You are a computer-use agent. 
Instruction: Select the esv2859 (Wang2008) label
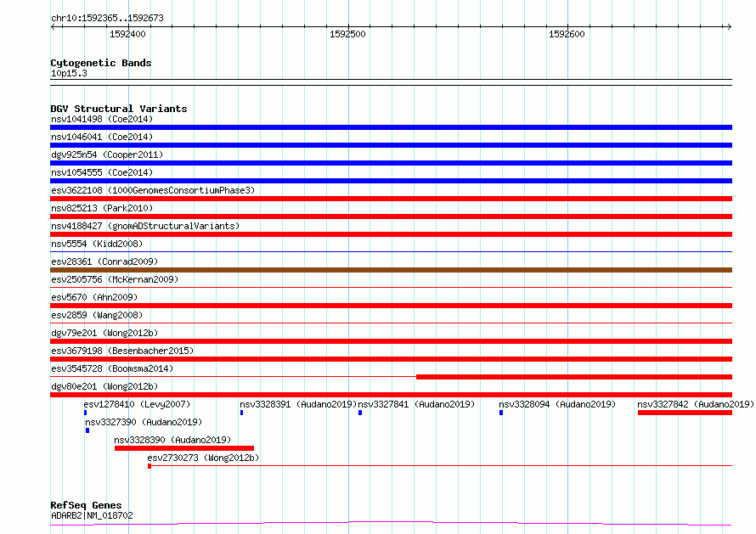97,315
